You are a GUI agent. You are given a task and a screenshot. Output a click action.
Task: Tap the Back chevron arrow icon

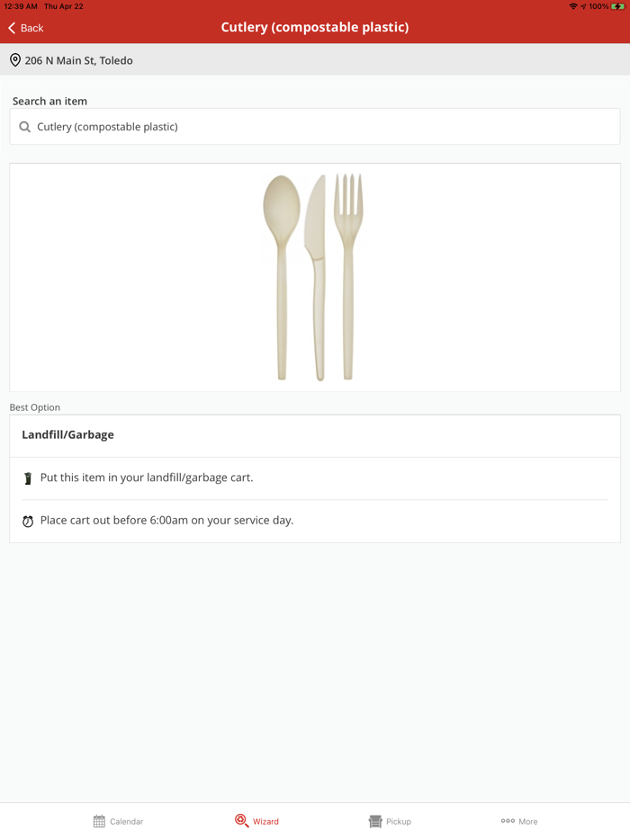click(12, 28)
